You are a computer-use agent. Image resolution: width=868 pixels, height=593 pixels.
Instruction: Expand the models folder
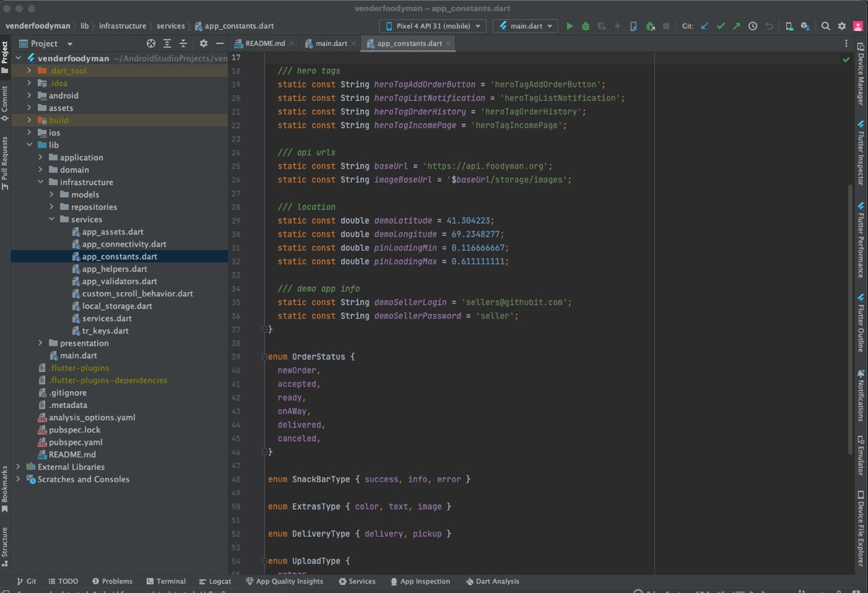click(x=52, y=195)
